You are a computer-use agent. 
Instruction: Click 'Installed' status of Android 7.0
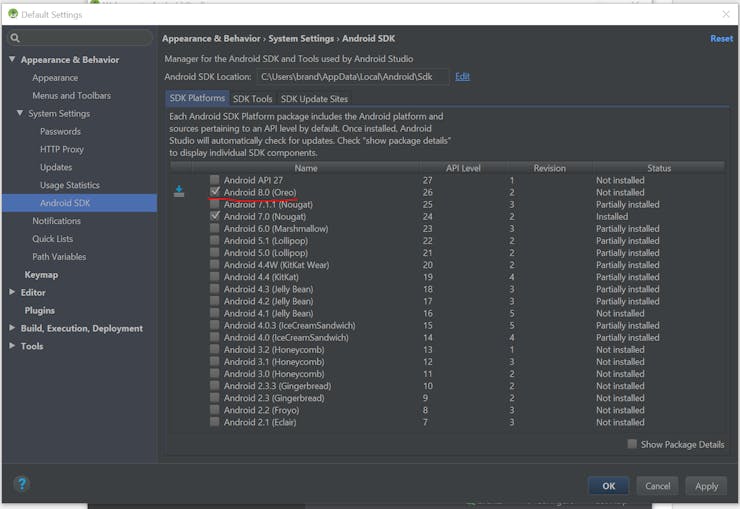[x=612, y=216]
